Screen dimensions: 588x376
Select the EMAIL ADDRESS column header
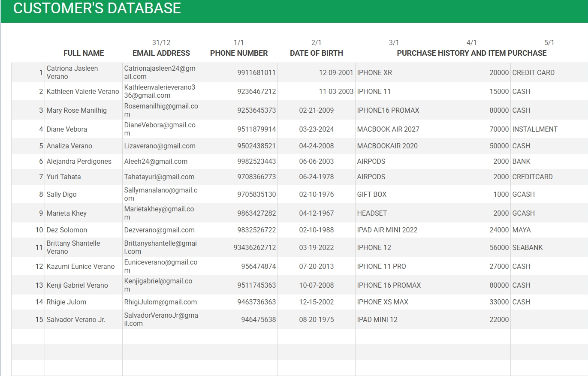click(x=161, y=53)
